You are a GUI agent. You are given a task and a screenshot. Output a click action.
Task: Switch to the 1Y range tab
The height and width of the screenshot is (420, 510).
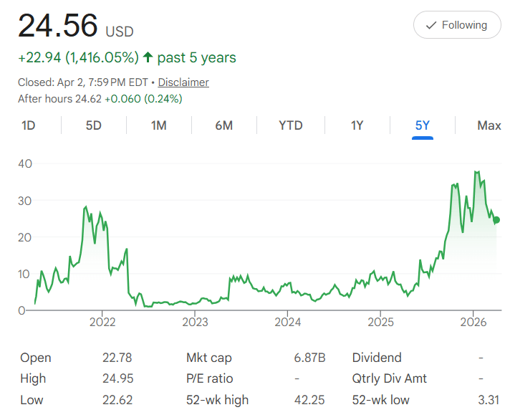click(357, 125)
